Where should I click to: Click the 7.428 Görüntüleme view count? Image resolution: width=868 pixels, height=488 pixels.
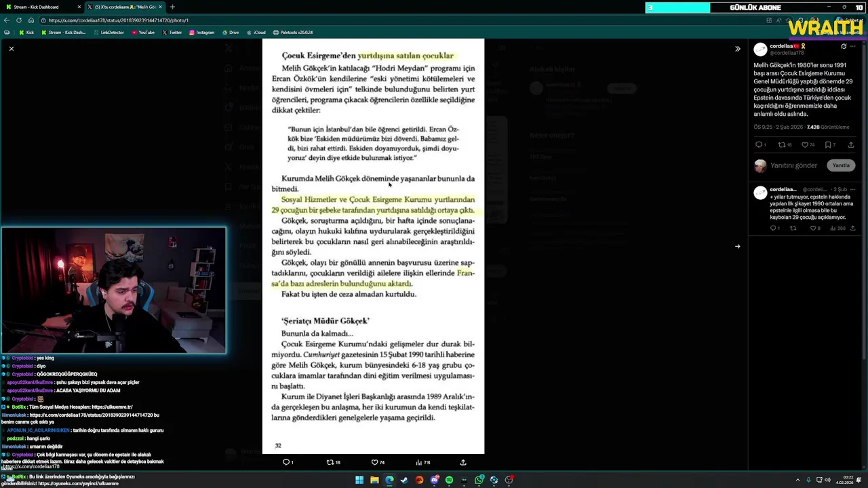(827, 127)
